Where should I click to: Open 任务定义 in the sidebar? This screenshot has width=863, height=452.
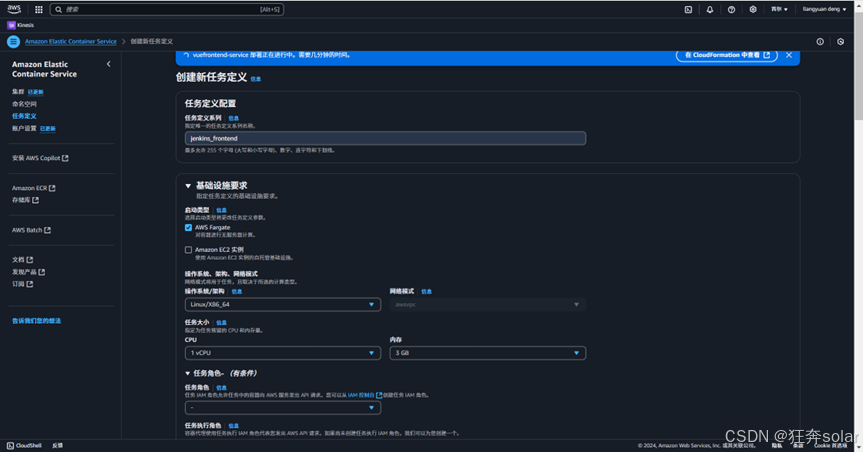point(24,116)
